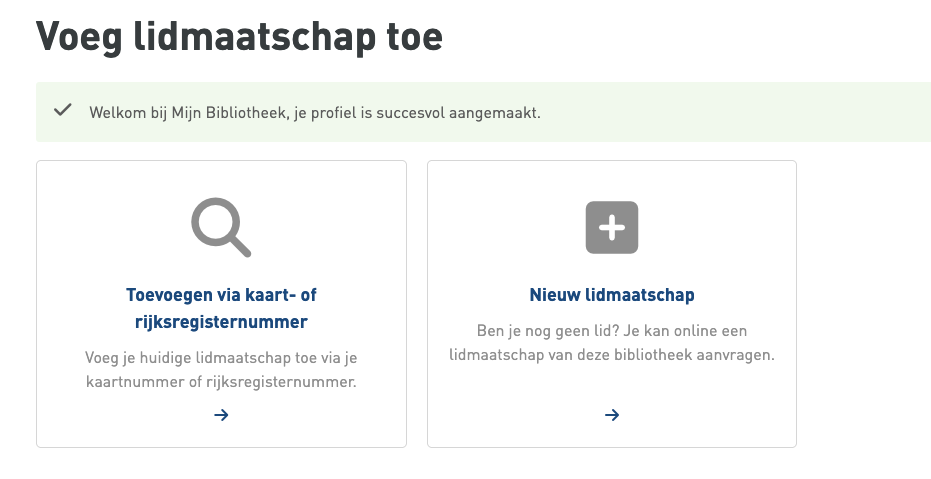Click arrow under the kaartnummer card description
Screen dimensions: 931x479
click(x=221, y=415)
